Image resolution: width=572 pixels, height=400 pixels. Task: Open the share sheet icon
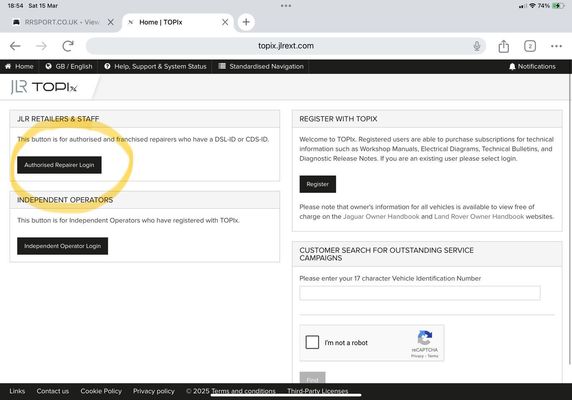click(503, 46)
